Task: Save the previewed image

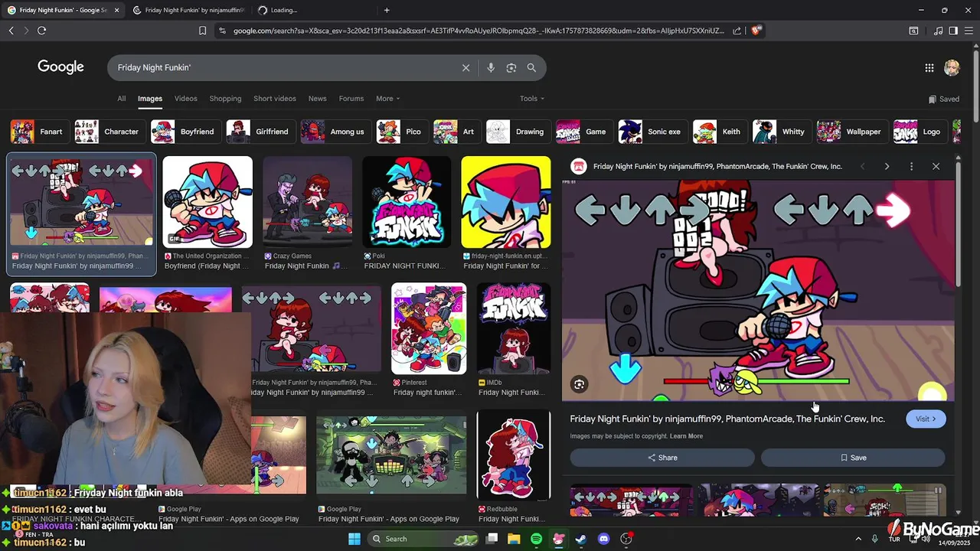Action: [853, 458]
